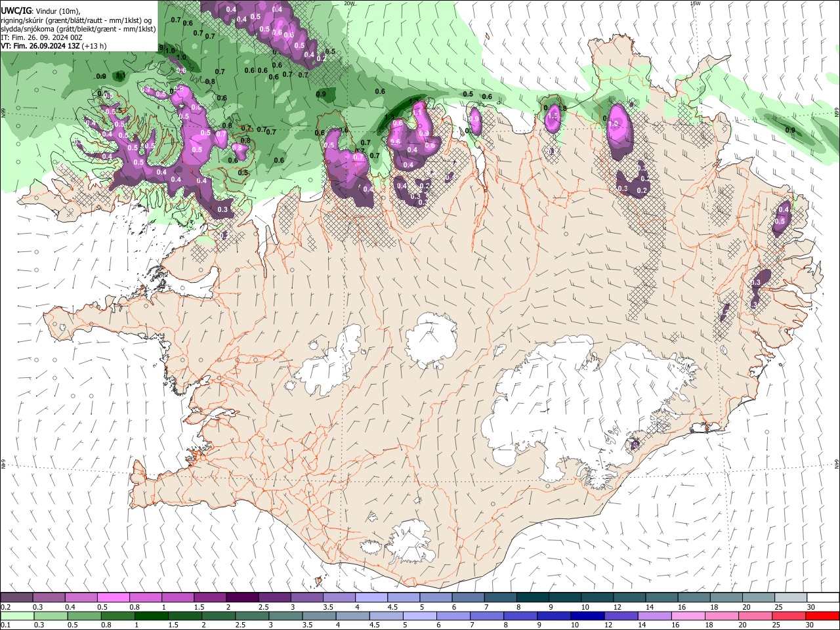Pick the palest green swatch starting the lower legend

[16, 616]
